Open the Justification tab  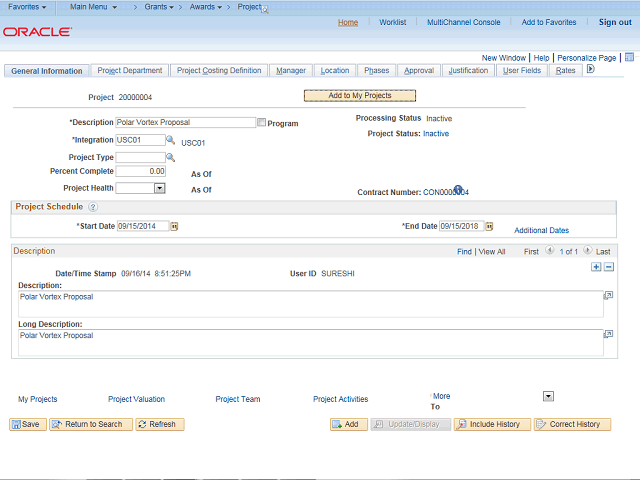pos(468,71)
